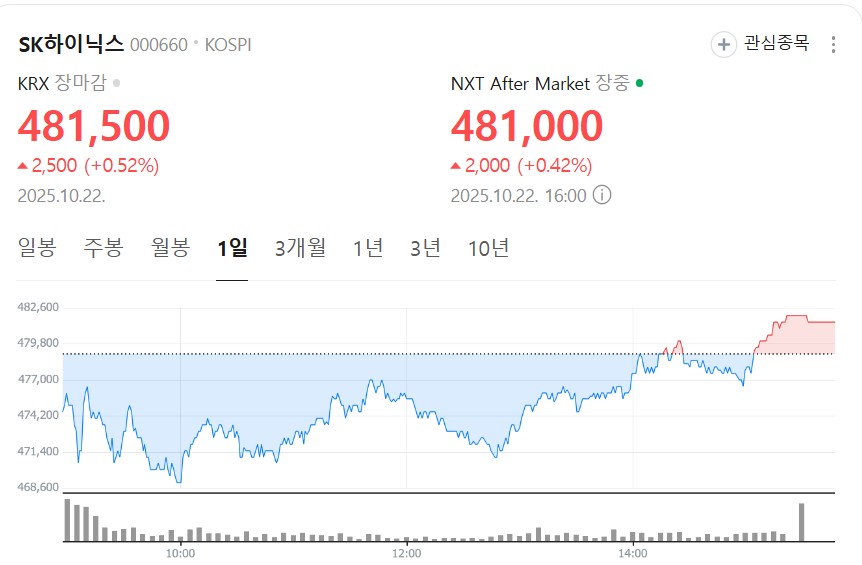View the 3년 chart period
The image size is (862, 565).
(425, 248)
